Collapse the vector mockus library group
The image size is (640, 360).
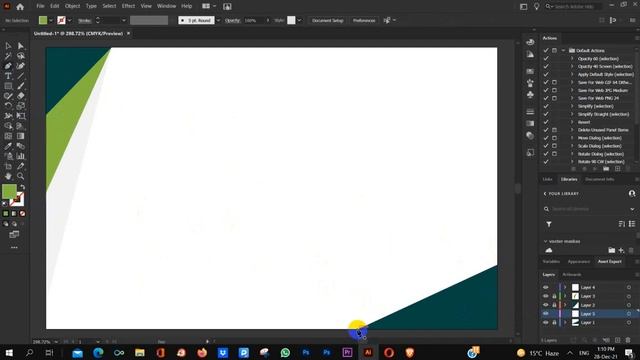pos(545,241)
